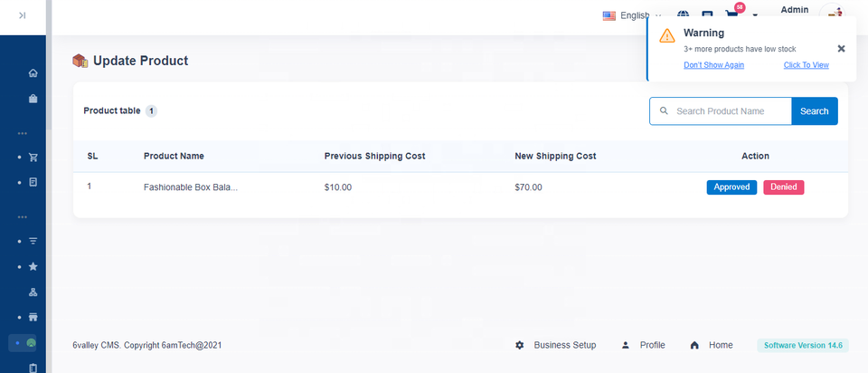The image size is (868, 373).
Task: Approve the Fashionable Box shipping cost update
Action: (731, 187)
